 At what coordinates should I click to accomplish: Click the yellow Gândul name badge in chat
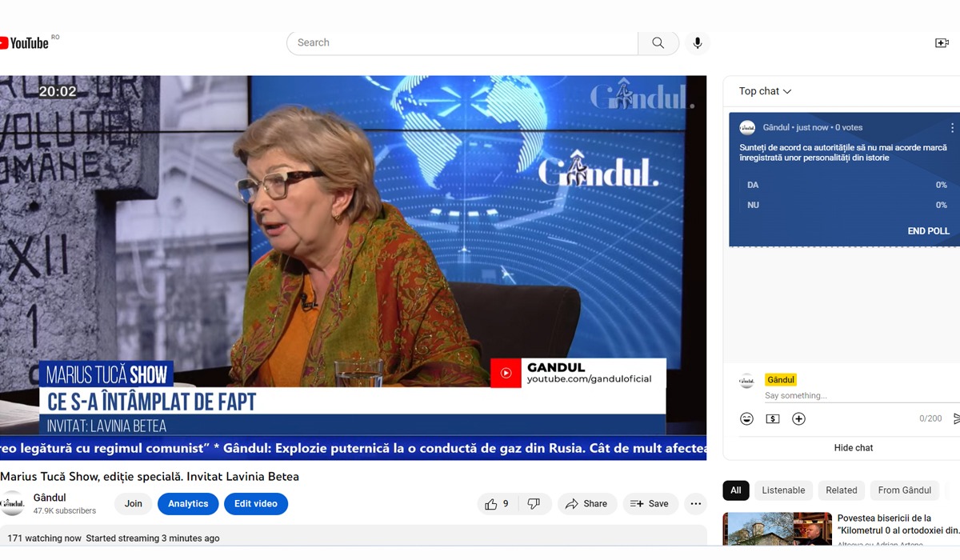click(781, 380)
